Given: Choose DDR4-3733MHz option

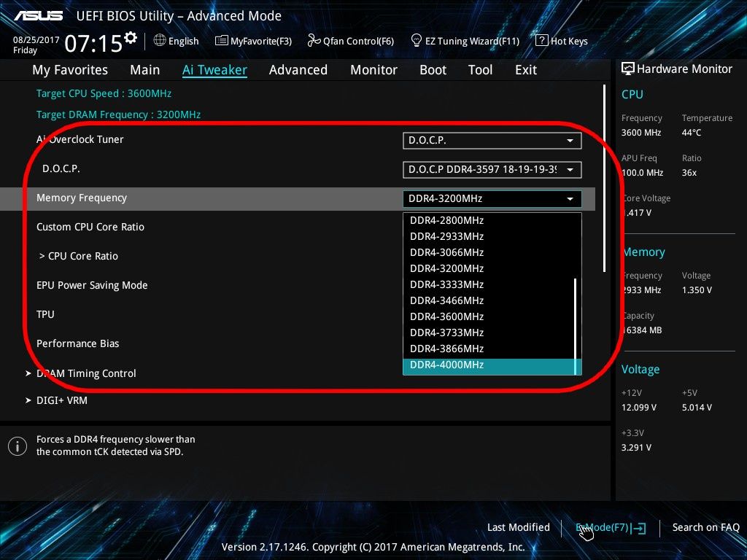Looking at the screenshot, I should (489, 332).
